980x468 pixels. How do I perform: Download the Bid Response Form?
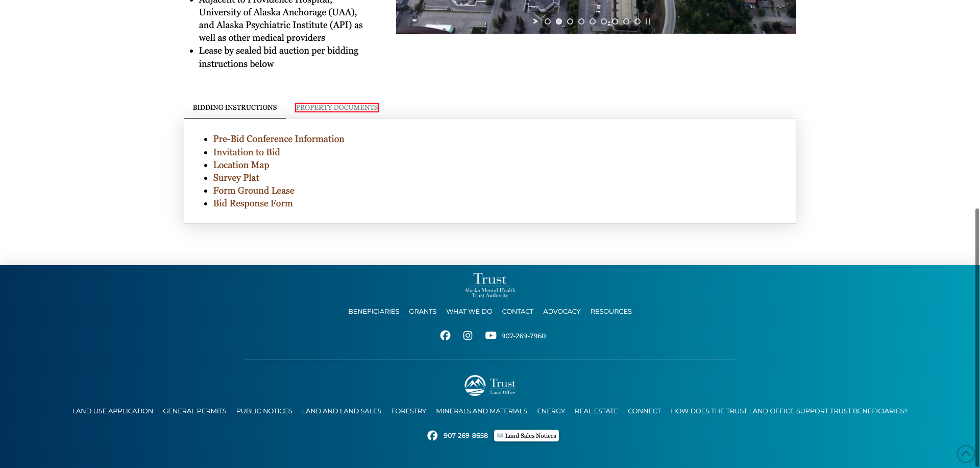tap(253, 203)
